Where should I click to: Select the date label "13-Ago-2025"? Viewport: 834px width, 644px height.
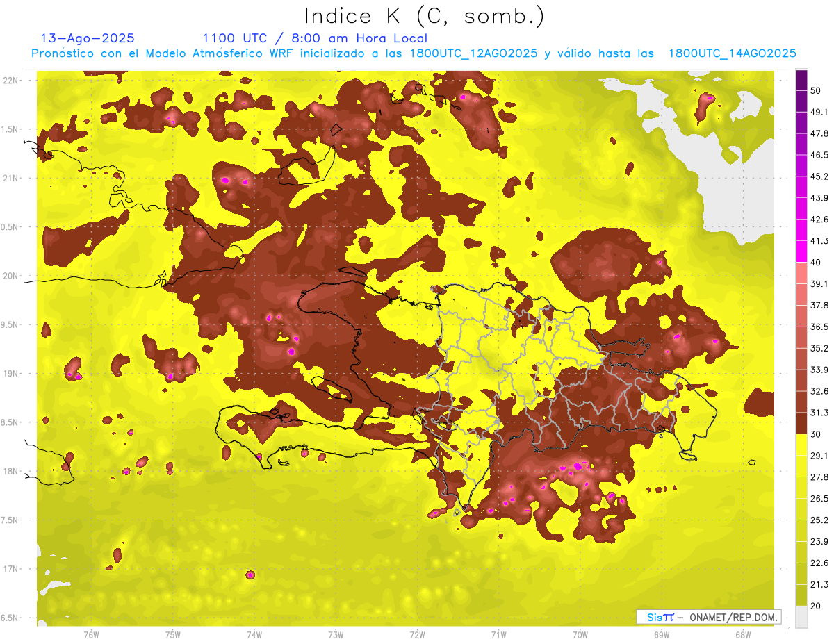[88, 38]
